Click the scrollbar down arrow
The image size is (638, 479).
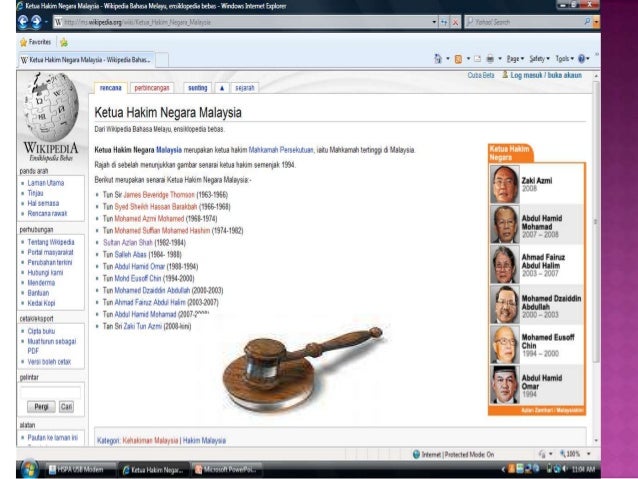click(x=596, y=441)
